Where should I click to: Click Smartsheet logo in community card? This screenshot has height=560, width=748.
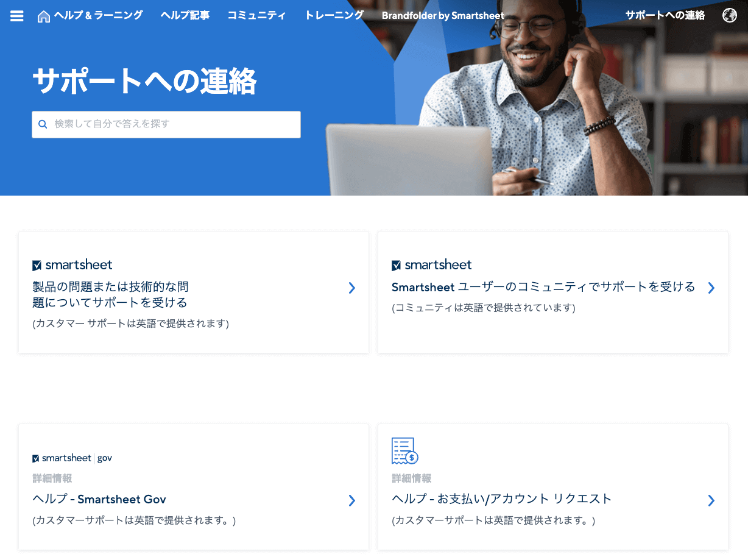click(x=432, y=265)
